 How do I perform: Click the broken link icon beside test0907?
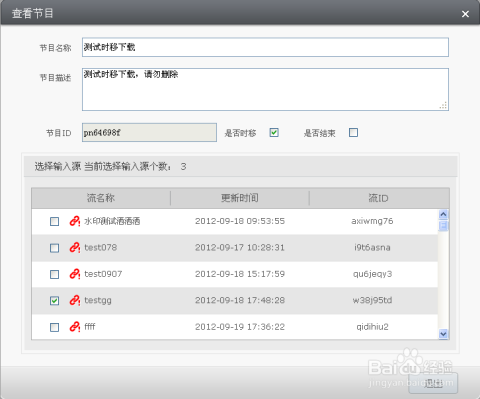75,274
